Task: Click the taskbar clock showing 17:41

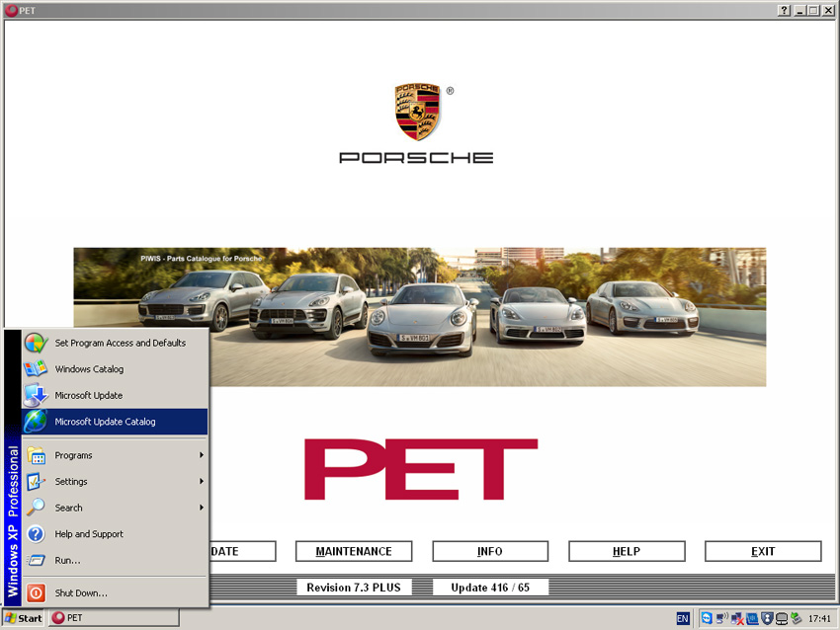Action: coord(819,619)
